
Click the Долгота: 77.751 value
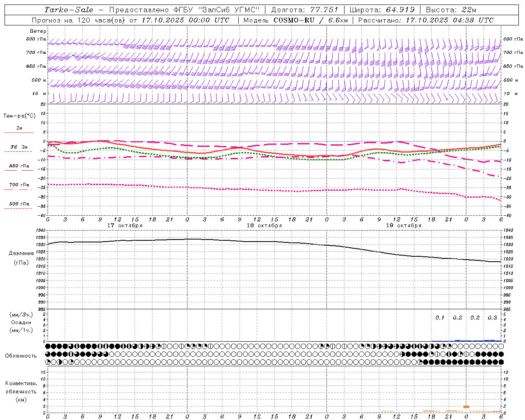click(305, 10)
